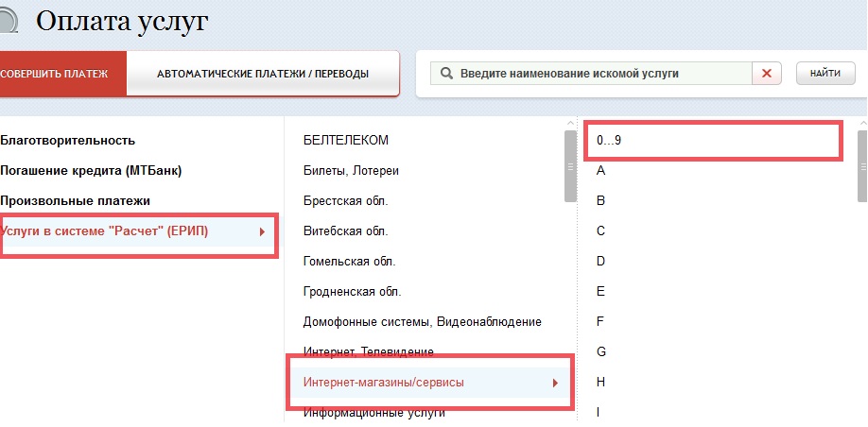Click the search magnifier icon
This screenshot has height=427, width=868.
click(445, 74)
